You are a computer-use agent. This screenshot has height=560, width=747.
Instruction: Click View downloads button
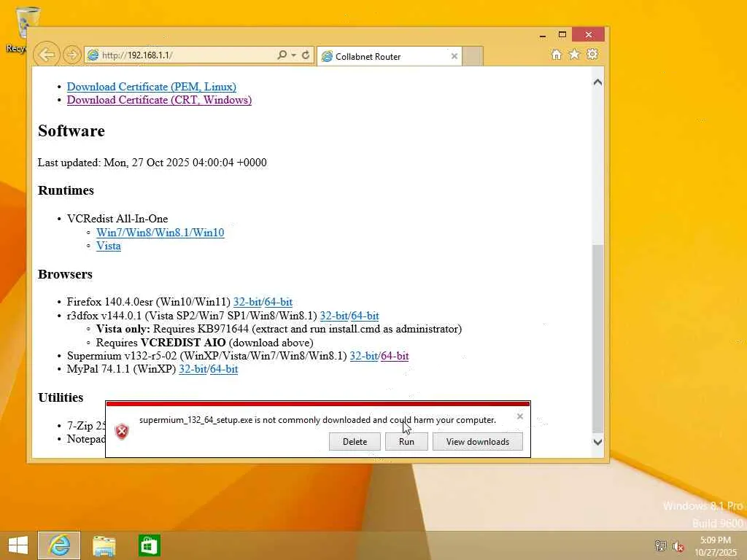[x=477, y=441]
